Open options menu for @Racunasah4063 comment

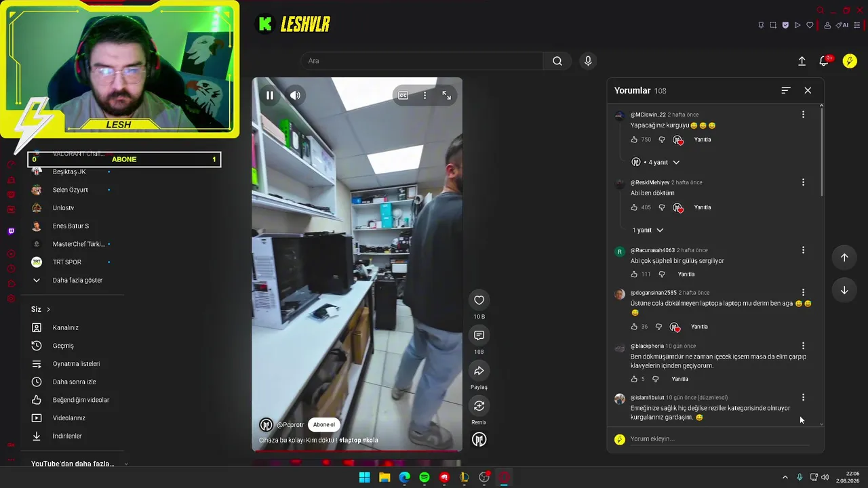803,250
